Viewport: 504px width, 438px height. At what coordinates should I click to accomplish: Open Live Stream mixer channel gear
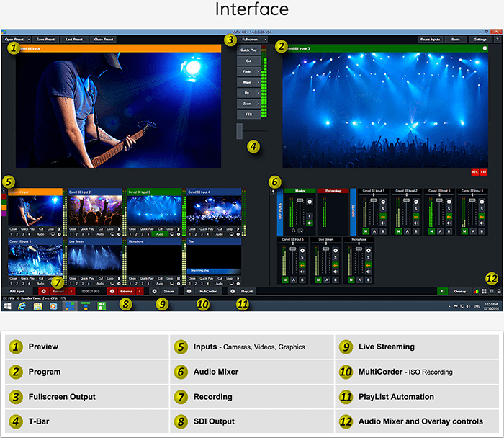(x=336, y=250)
